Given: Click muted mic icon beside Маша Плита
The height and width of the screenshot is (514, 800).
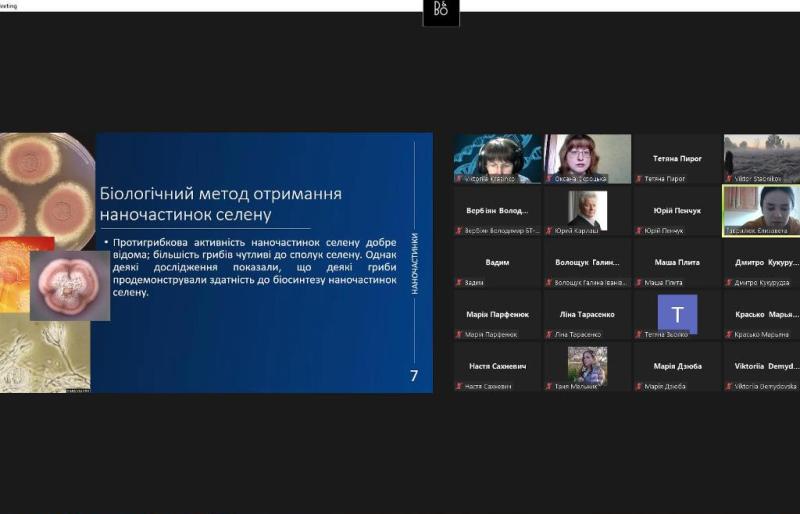Looking at the screenshot, I should coord(639,283).
